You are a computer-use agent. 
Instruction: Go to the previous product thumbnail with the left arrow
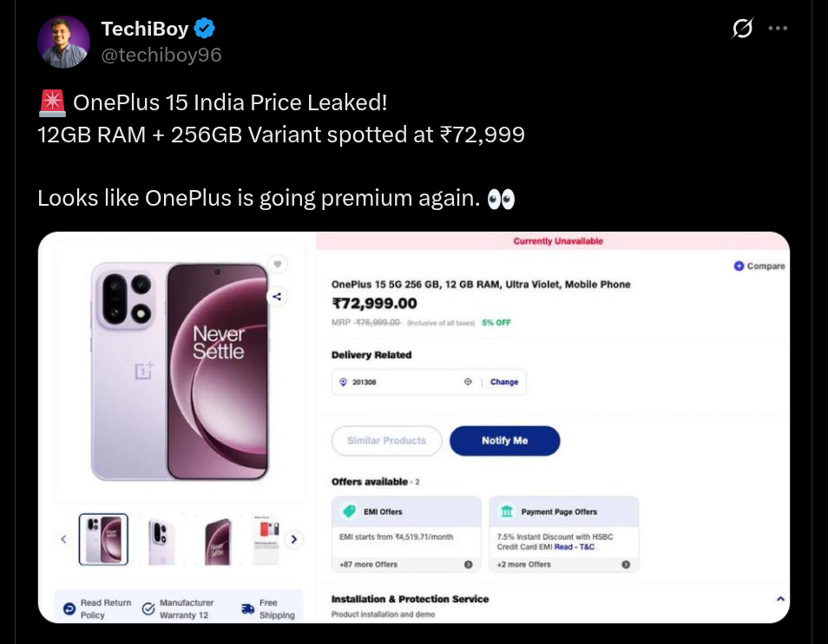[x=63, y=539]
